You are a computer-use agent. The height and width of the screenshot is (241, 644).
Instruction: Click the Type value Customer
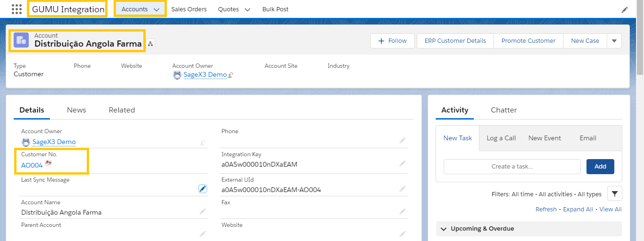coord(28,74)
